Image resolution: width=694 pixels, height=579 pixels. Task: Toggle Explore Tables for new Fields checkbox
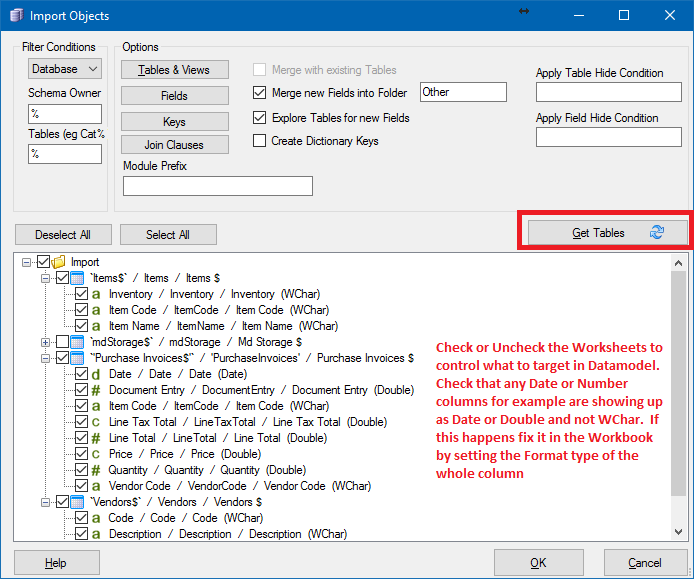pos(259,118)
